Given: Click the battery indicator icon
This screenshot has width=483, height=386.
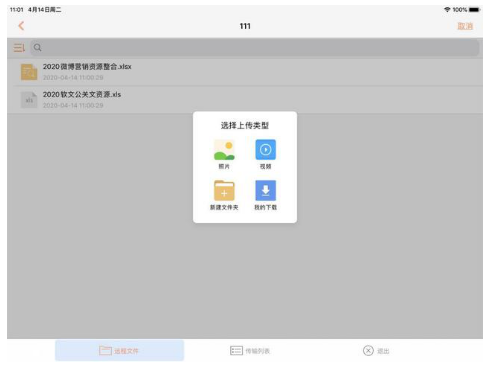Looking at the screenshot, I should click(x=474, y=10).
